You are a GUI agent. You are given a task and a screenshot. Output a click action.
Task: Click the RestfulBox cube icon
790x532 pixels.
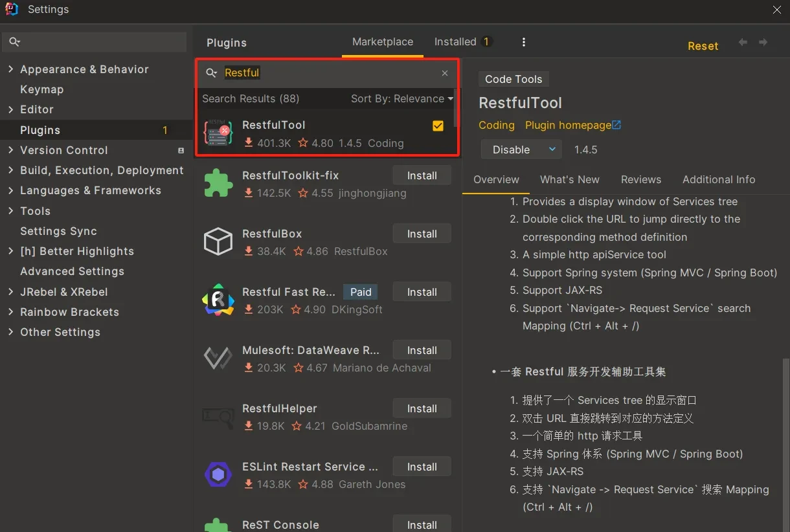pyautogui.click(x=218, y=242)
